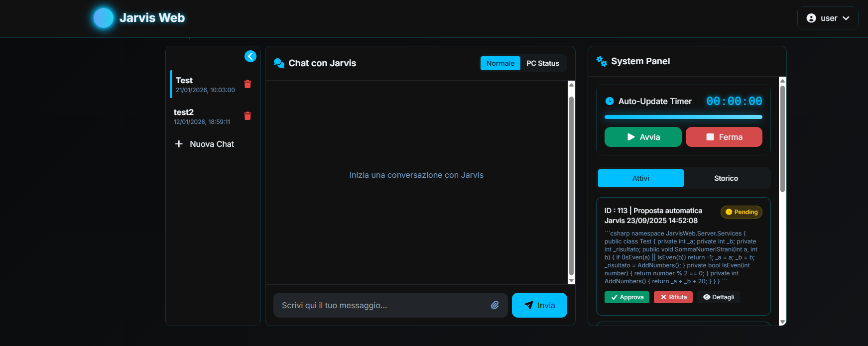Switch to PC Status mode

pos(543,63)
